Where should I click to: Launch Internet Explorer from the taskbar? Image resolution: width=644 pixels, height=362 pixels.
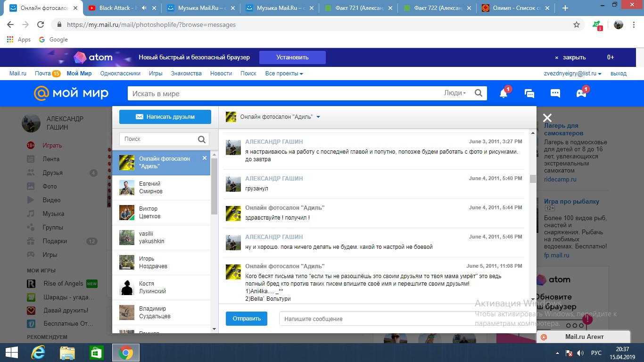(38, 353)
